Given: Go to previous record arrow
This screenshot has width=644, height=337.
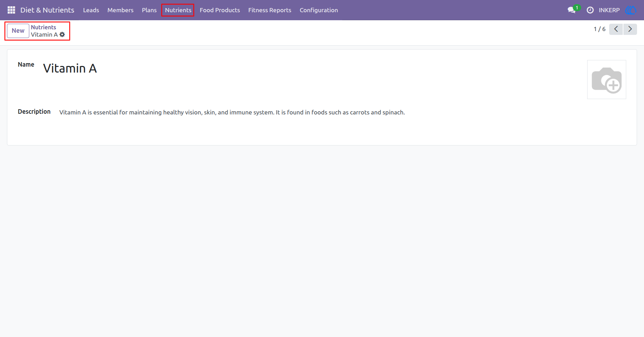Looking at the screenshot, I should pos(616,29).
